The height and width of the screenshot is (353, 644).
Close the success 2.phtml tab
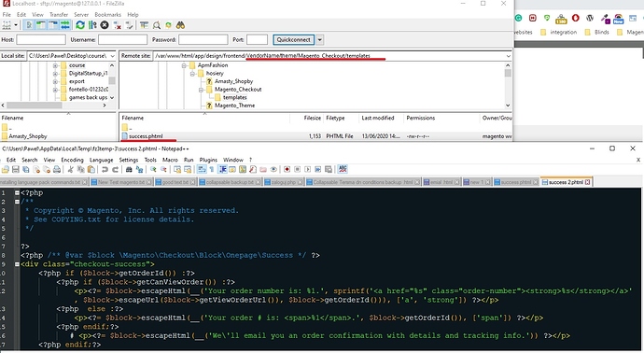click(x=588, y=182)
